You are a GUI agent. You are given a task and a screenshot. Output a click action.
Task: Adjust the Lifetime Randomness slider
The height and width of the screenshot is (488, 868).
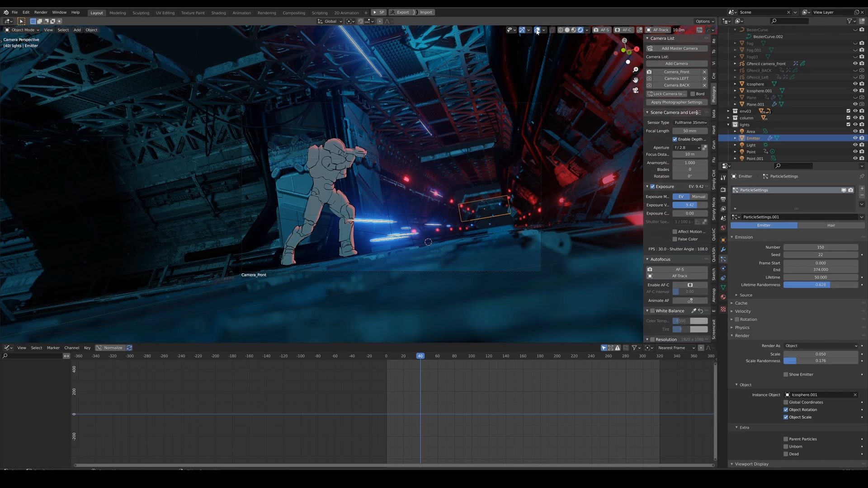pos(821,285)
